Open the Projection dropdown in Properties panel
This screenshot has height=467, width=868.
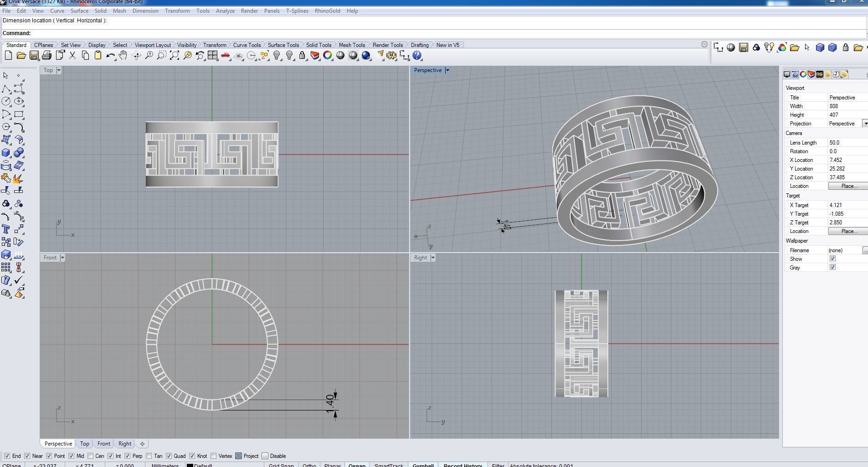865,124
